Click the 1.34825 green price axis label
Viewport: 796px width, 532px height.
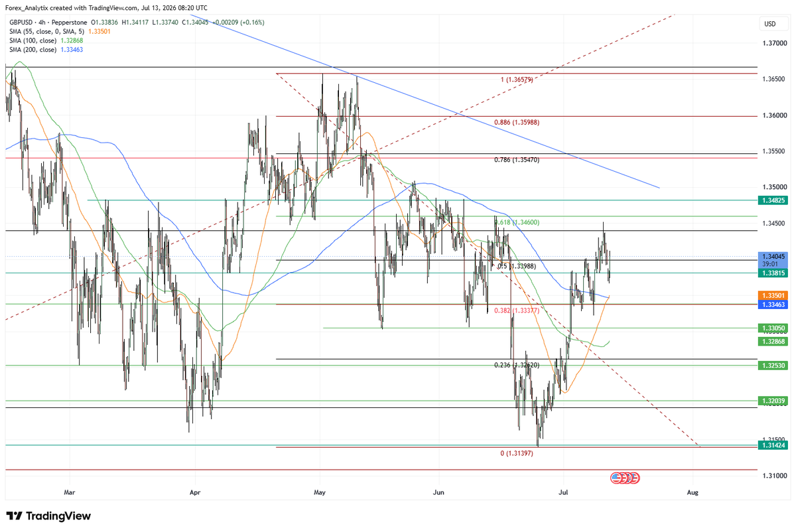pos(774,200)
